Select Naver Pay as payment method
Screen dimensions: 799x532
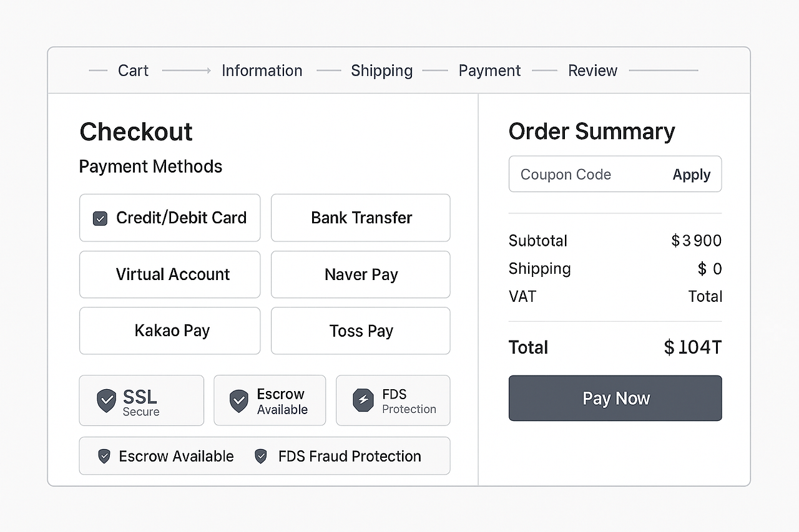click(x=361, y=274)
